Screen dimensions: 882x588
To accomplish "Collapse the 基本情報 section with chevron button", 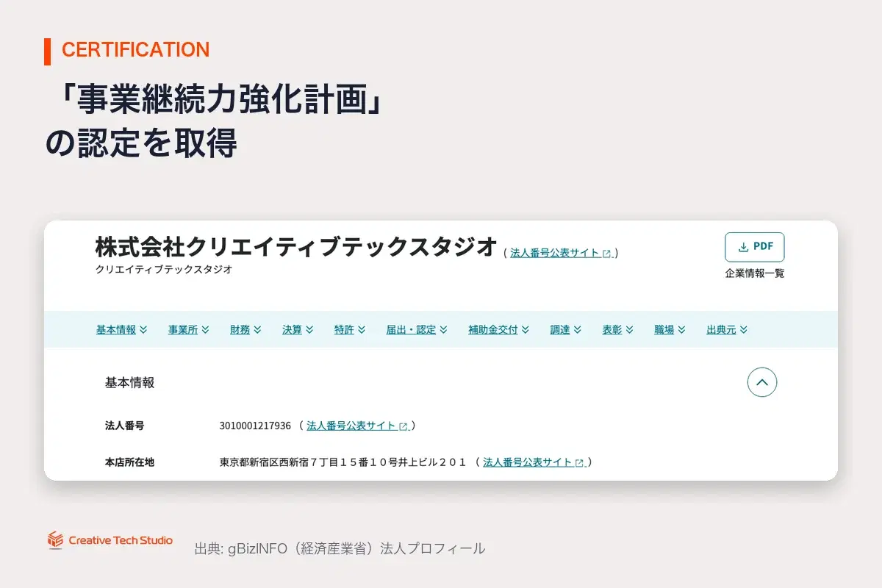I will click(x=761, y=382).
